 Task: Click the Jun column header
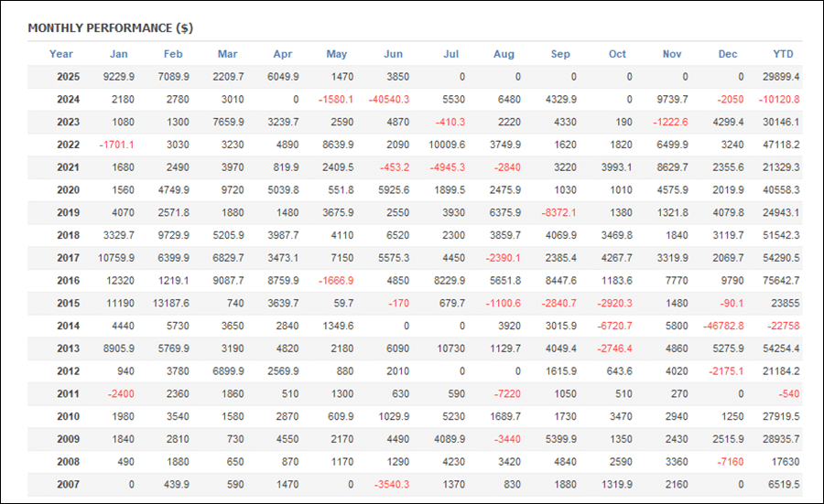[x=393, y=54]
